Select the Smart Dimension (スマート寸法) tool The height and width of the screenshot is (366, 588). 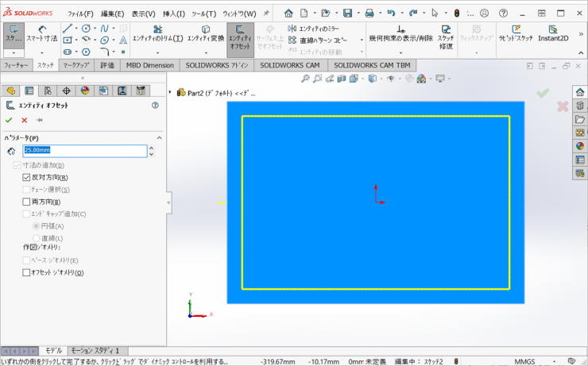pyautogui.click(x=41, y=37)
